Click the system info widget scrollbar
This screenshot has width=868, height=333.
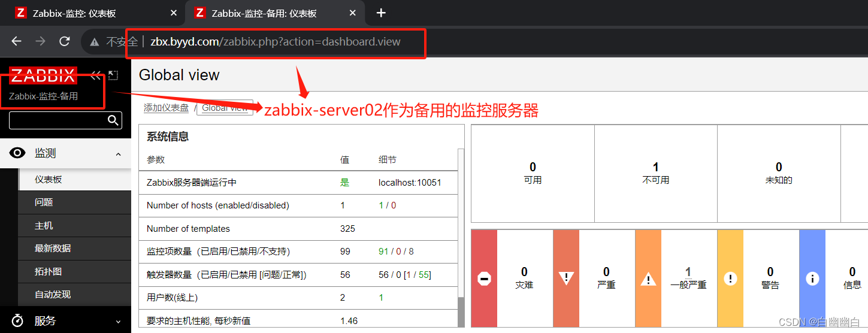pos(461,238)
